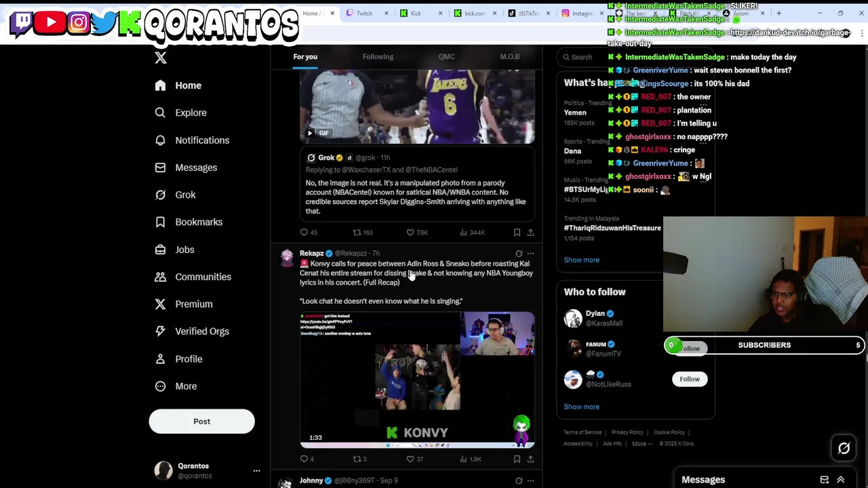Click the Post button
Viewport: 868px width, 488px height.
(201, 422)
